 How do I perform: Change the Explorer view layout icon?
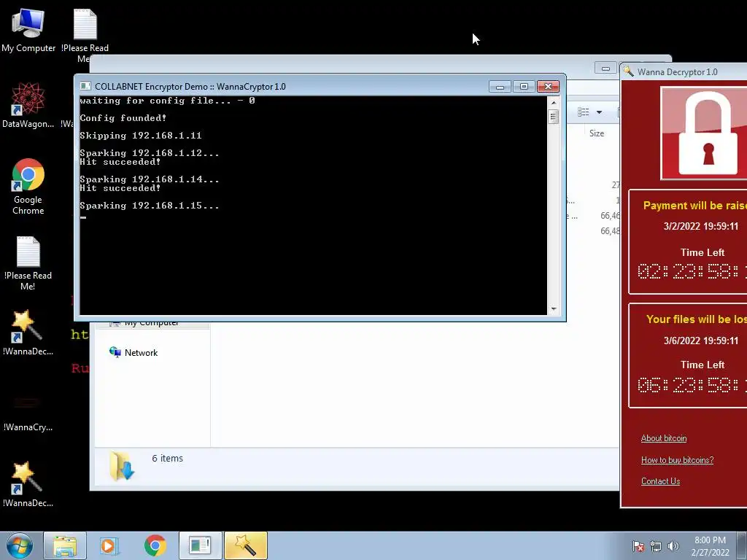(x=583, y=112)
